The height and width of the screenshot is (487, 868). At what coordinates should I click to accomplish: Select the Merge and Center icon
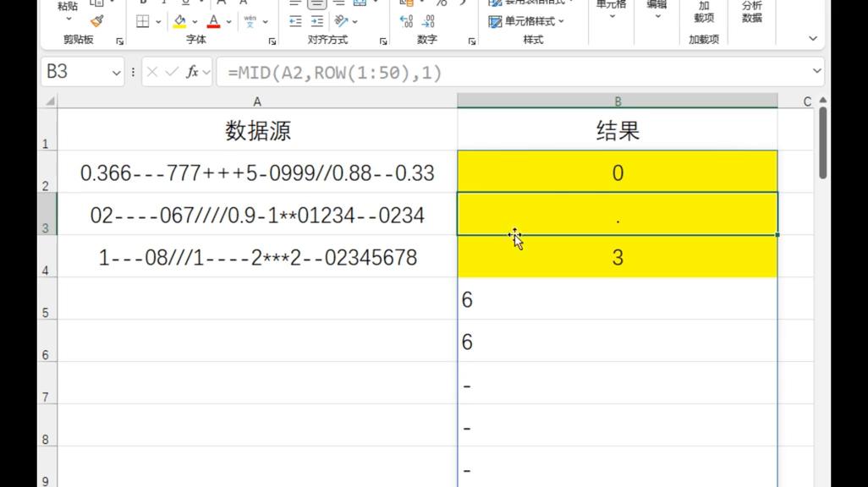coord(359,7)
